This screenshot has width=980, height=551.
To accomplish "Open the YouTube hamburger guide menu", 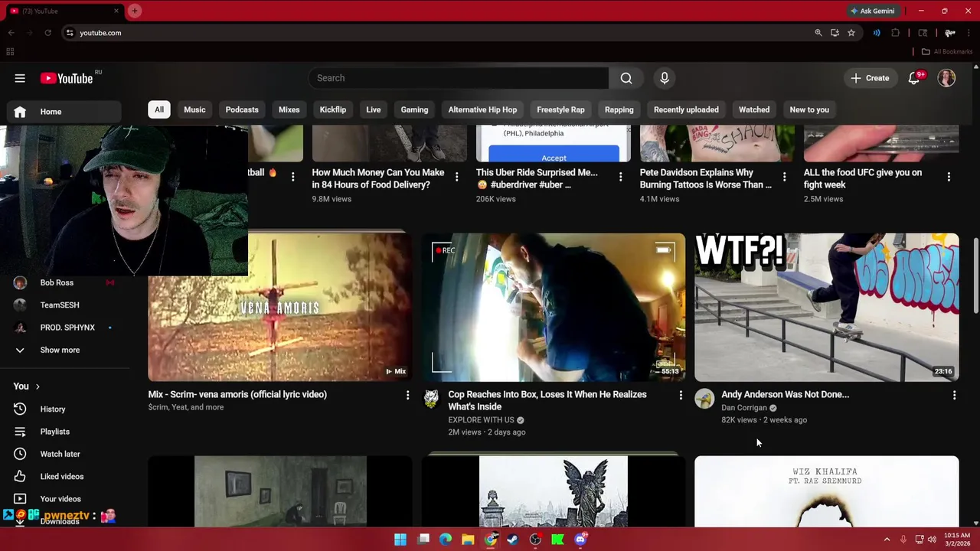I will (x=20, y=78).
